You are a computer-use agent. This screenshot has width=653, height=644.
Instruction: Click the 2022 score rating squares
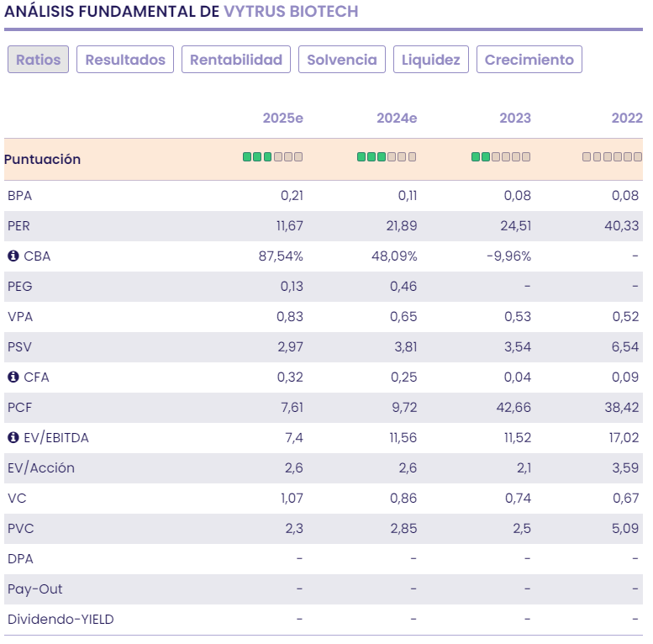click(613, 157)
